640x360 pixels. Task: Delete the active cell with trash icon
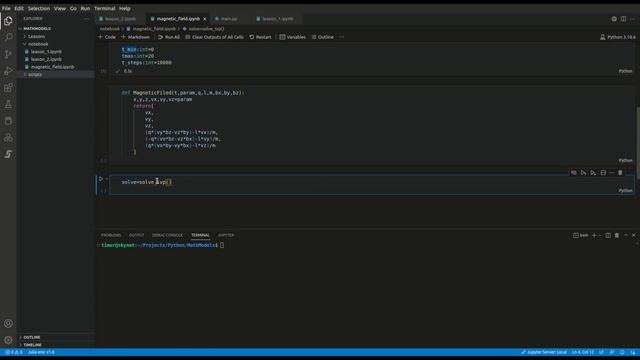(x=620, y=173)
